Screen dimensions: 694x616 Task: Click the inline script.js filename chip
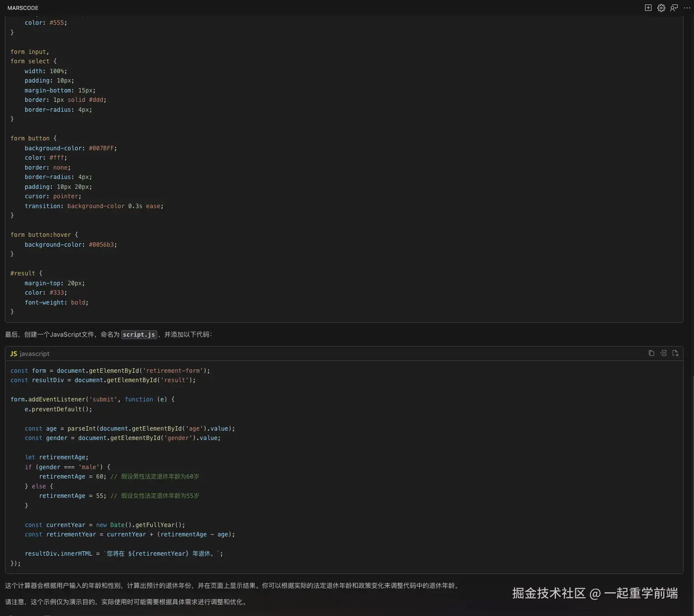click(139, 335)
